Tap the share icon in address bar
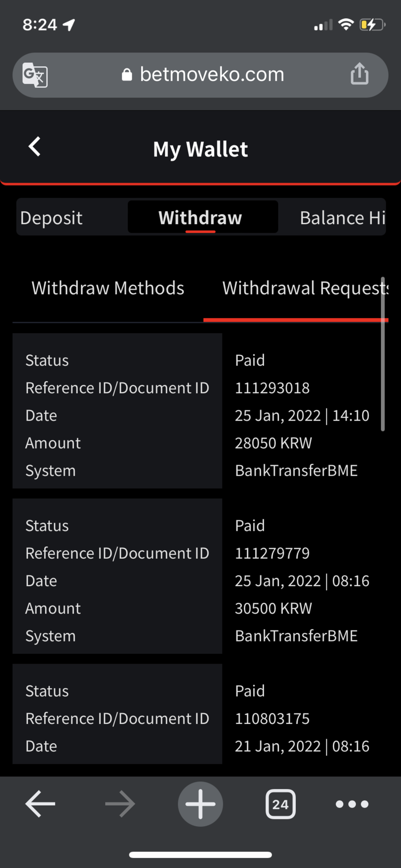The height and width of the screenshot is (868, 401). (359, 74)
